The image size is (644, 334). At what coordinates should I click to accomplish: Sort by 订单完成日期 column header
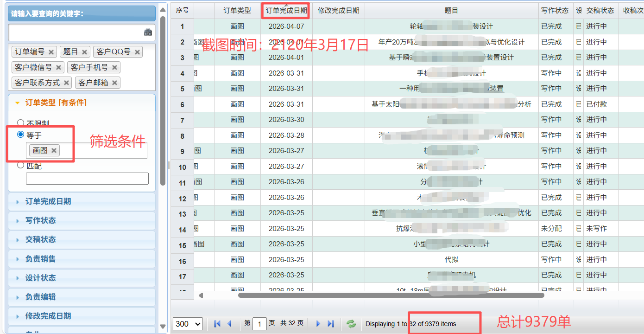pos(286,11)
